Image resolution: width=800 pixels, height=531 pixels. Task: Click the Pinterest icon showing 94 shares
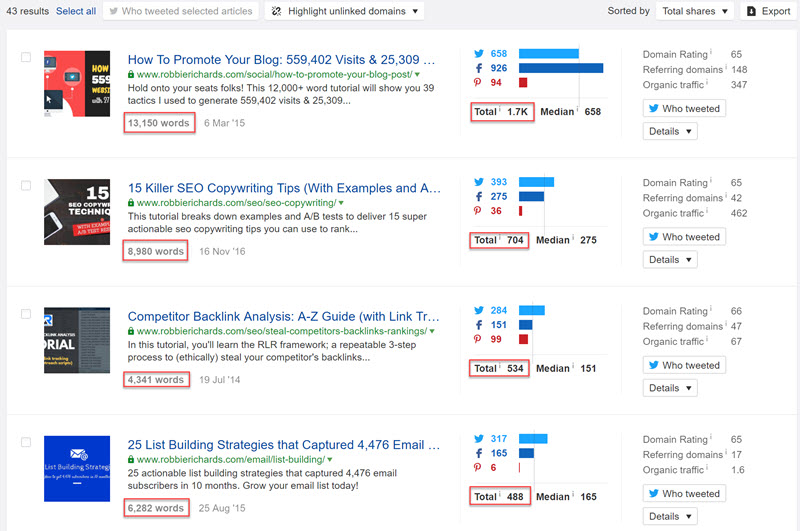click(477, 83)
